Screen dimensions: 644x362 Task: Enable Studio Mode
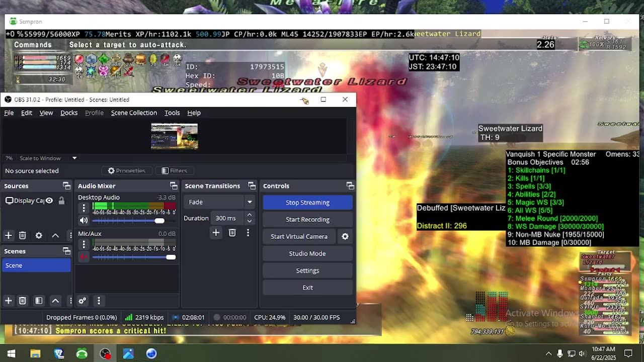click(x=307, y=253)
